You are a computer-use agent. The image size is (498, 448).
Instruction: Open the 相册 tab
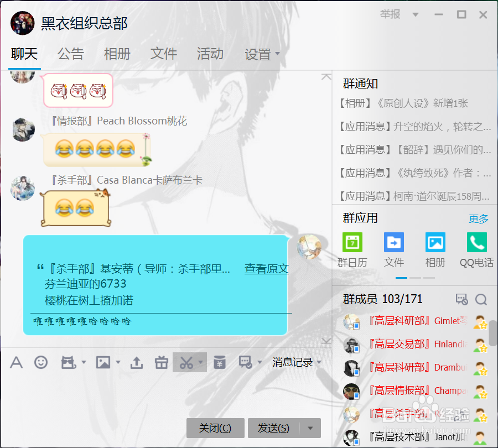point(117,54)
